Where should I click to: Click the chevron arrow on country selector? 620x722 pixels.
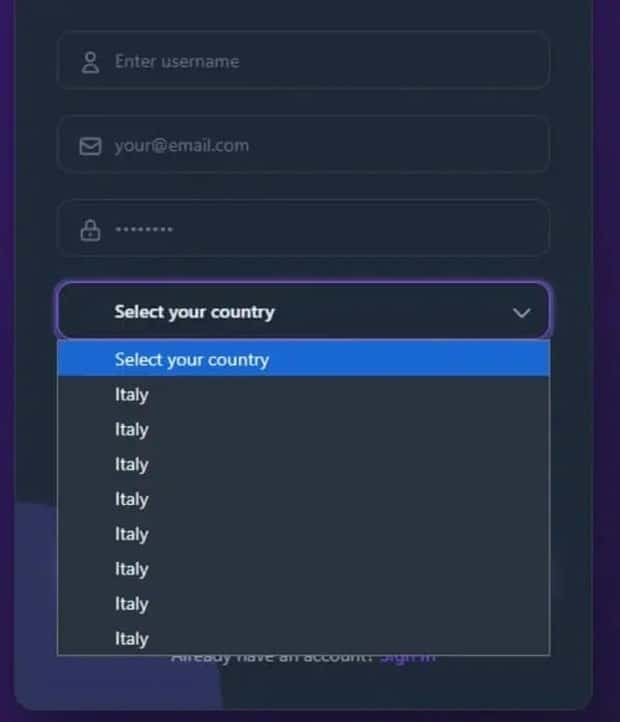[x=521, y=312]
